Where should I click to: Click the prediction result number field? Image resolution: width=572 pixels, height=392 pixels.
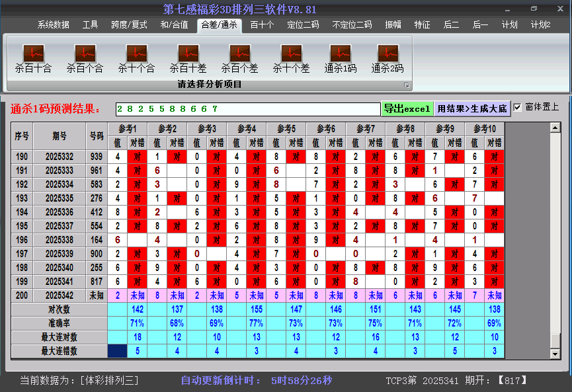pyautogui.click(x=247, y=108)
